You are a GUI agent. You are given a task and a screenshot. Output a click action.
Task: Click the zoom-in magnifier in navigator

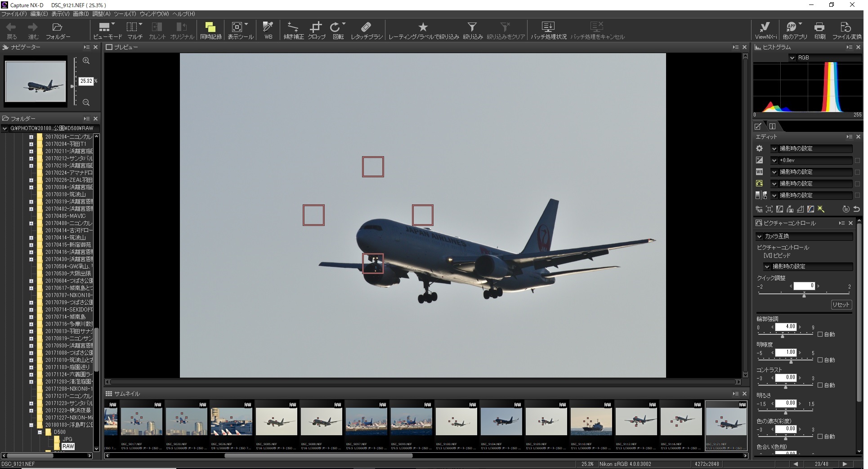point(86,61)
